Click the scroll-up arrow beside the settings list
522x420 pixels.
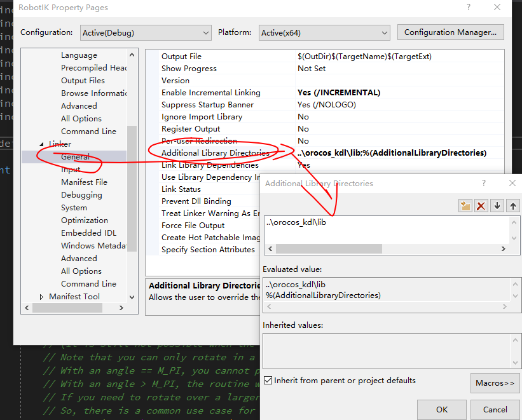(x=132, y=54)
